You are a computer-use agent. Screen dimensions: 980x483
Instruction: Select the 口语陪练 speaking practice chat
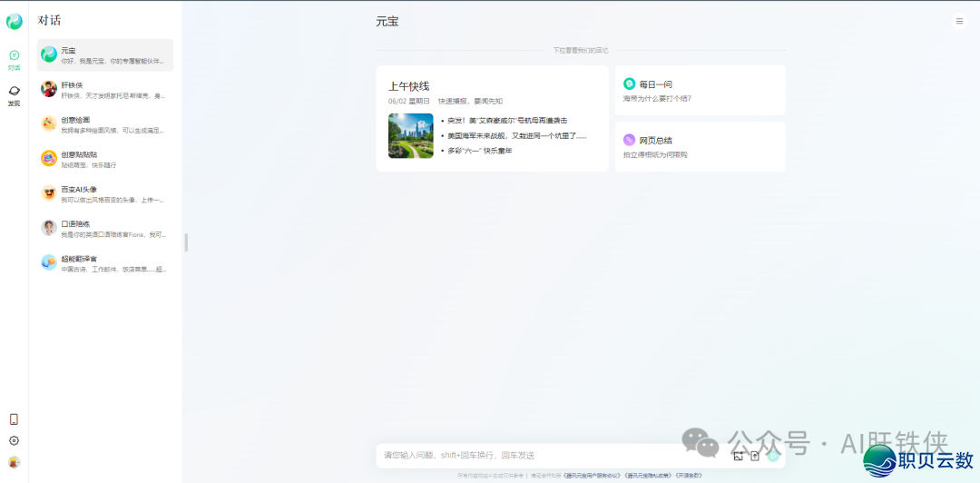click(x=104, y=229)
